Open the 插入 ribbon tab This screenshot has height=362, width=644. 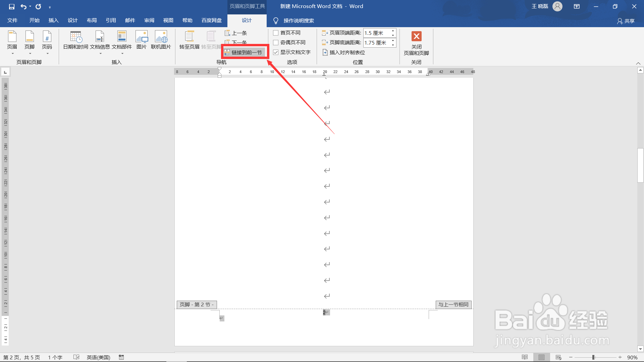(53, 20)
